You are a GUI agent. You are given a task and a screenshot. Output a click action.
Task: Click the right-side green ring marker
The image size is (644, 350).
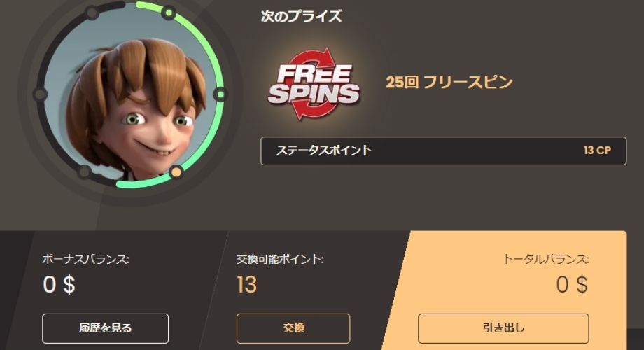coord(220,95)
